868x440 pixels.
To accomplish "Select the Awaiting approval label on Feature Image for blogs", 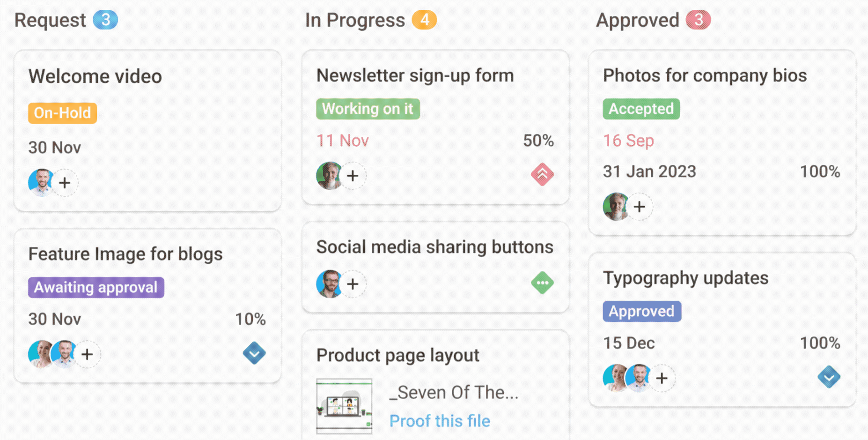I will [x=96, y=287].
